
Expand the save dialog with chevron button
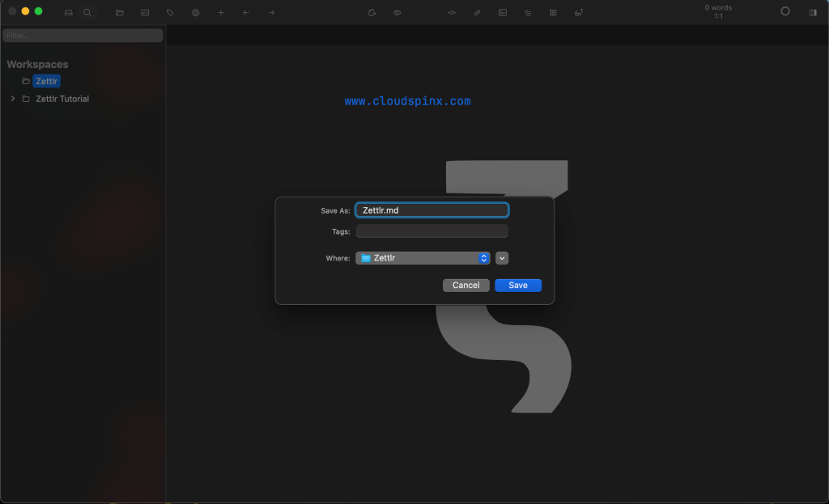(x=502, y=258)
